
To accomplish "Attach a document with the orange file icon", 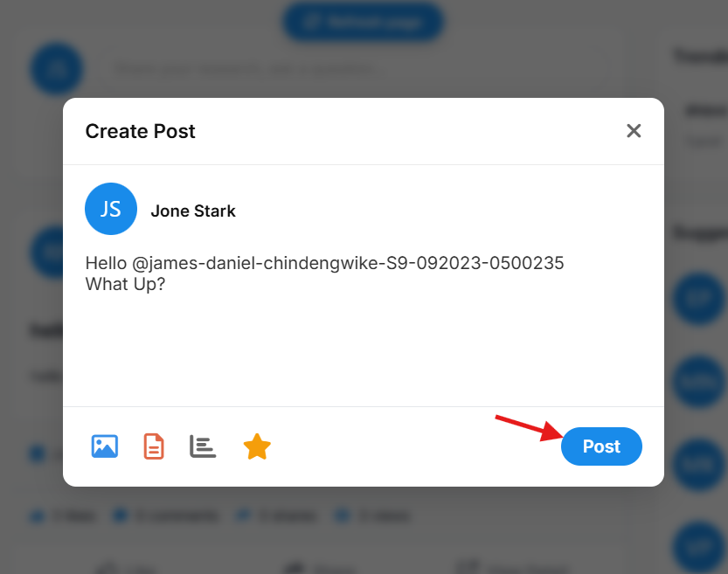I will (x=154, y=446).
